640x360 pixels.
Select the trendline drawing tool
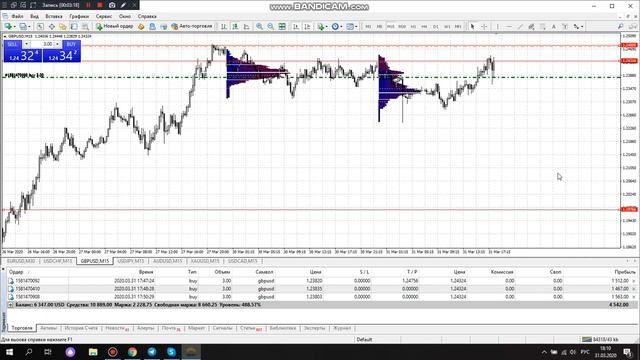(520, 27)
